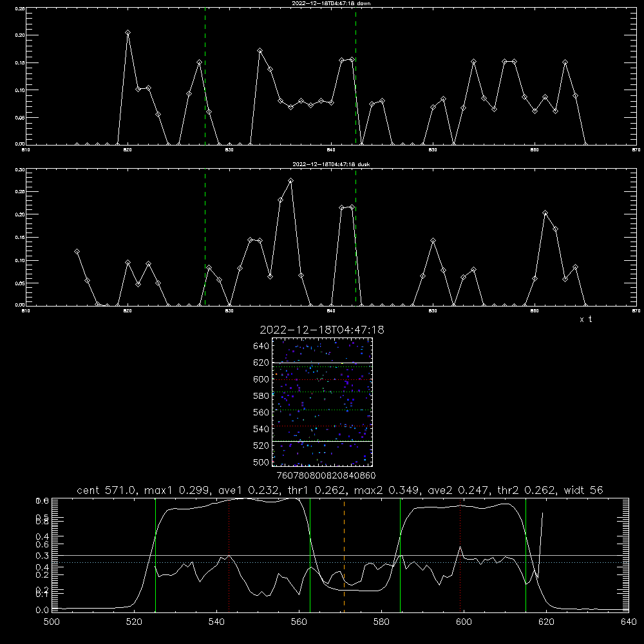This screenshot has width=644, height=644.
Task: Click the 620 label on bottom plot x-axis
Action: point(546,622)
